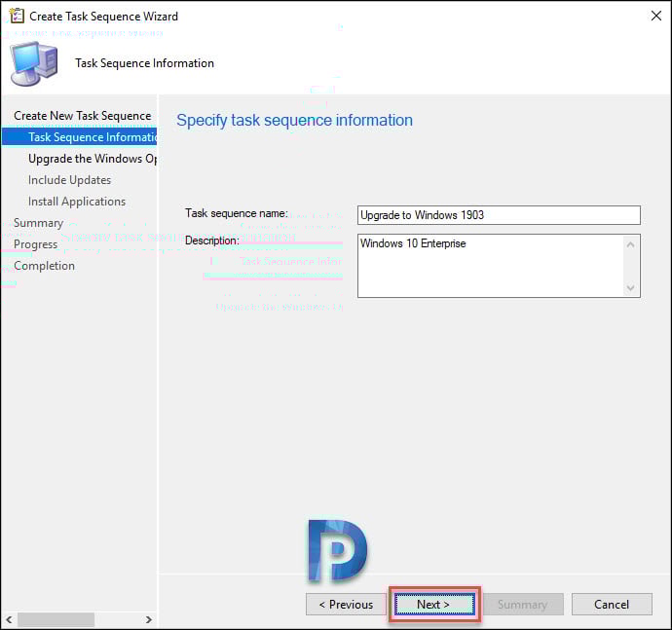Click the wizard title bar icon
The width and height of the screenshot is (672, 630).
tap(17, 16)
